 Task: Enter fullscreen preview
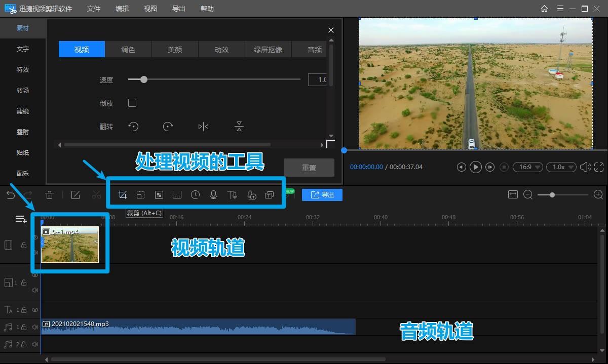coord(599,167)
